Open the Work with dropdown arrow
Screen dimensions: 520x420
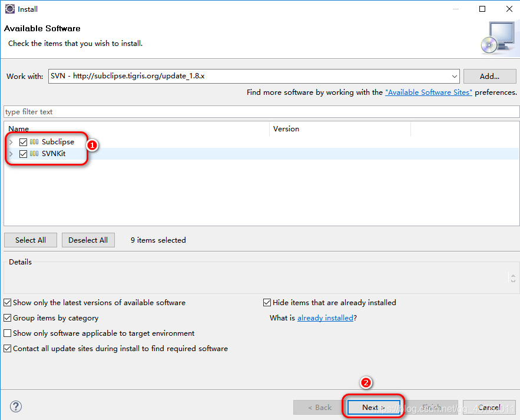pyautogui.click(x=454, y=77)
